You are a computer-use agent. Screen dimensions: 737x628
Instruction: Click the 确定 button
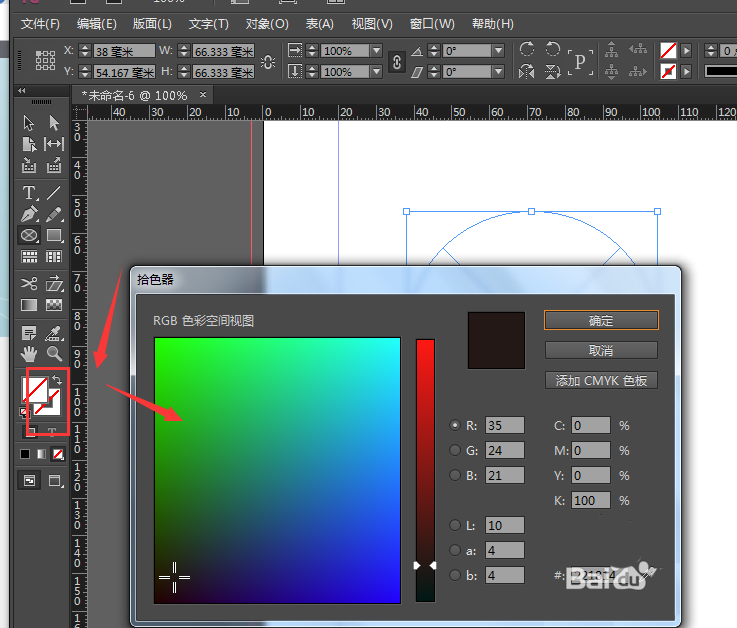[601, 321]
